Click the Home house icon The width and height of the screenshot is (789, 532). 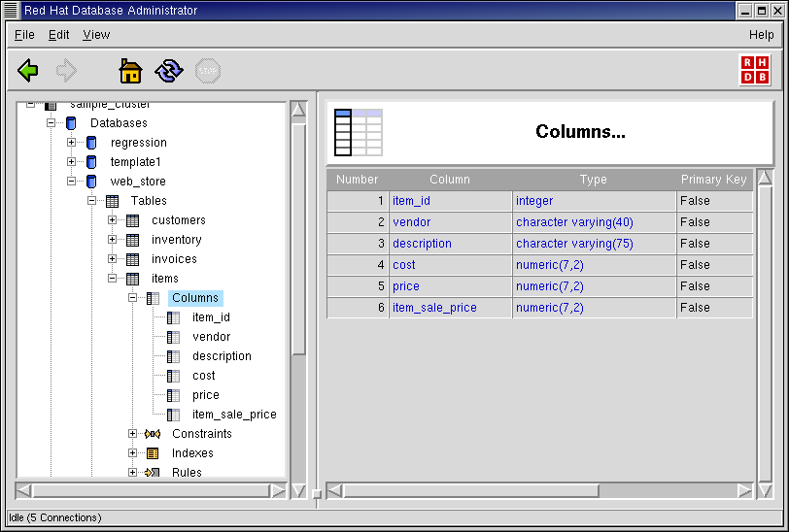130,71
